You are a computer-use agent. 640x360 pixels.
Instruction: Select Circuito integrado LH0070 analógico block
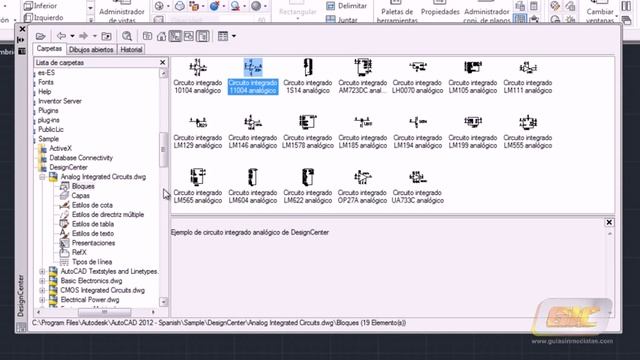point(418,77)
